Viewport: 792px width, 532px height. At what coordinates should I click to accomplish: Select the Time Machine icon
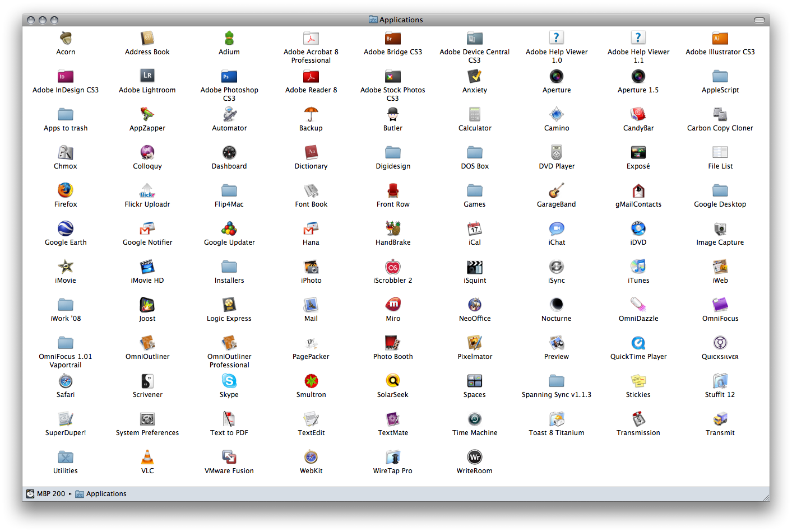click(x=475, y=419)
